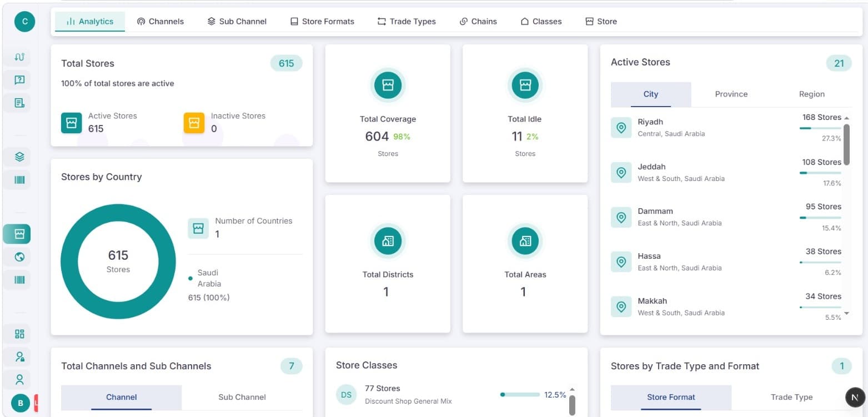Click the Store Classes scrollbar up arrow
The width and height of the screenshot is (868, 417).
[572, 389]
